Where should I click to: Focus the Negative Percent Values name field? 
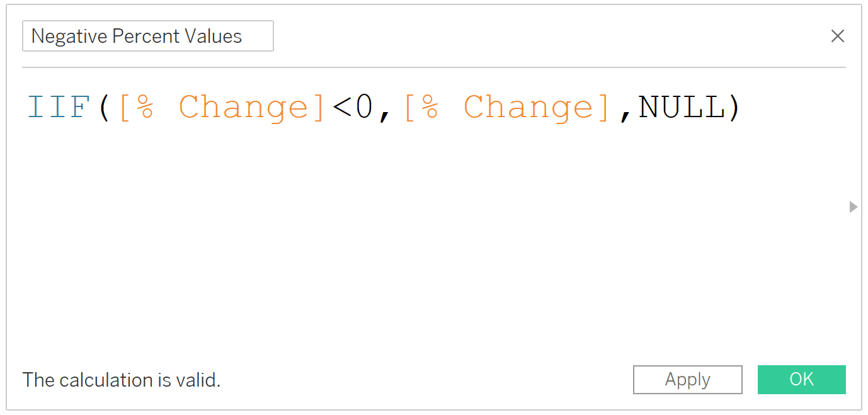(x=148, y=36)
